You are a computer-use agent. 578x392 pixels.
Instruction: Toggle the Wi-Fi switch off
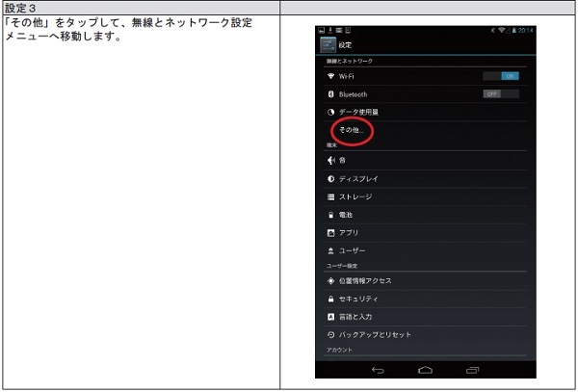click(501, 76)
